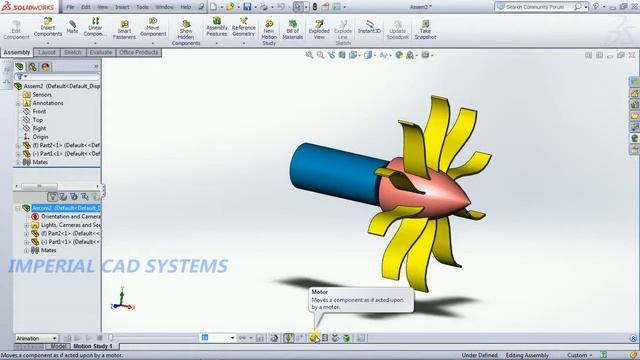Open Assembly Features tool
This screenshot has height=360, width=640.
pos(217,27)
